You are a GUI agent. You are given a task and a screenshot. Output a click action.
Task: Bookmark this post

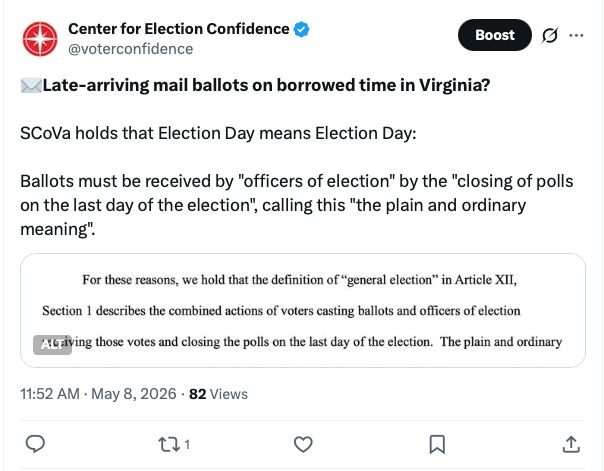[x=437, y=444]
